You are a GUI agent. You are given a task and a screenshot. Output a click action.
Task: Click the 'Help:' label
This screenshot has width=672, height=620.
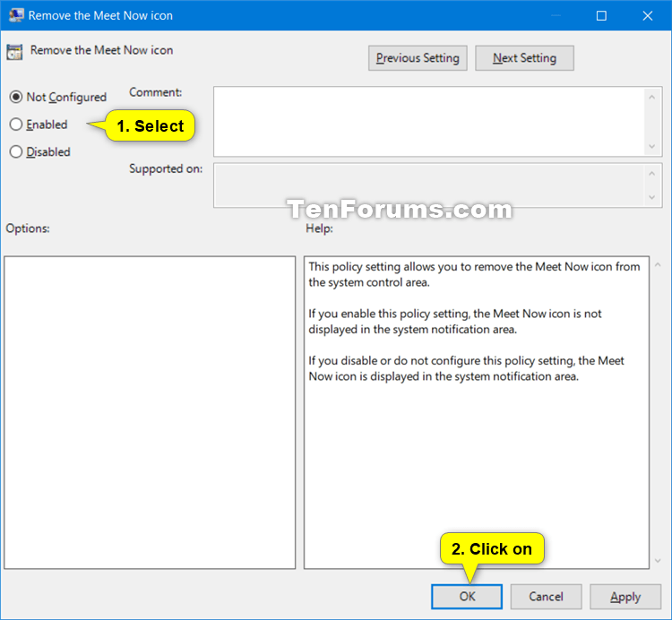click(319, 228)
